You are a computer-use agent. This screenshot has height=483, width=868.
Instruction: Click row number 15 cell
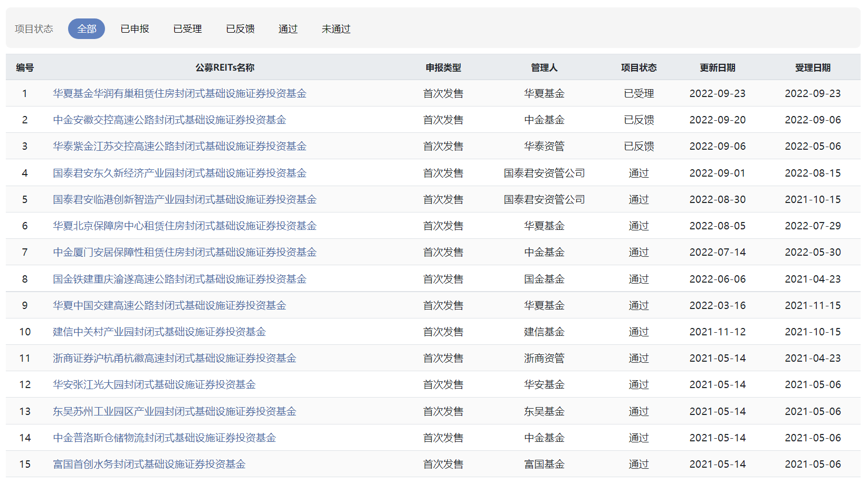pyautogui.click(x=25, y=464)
